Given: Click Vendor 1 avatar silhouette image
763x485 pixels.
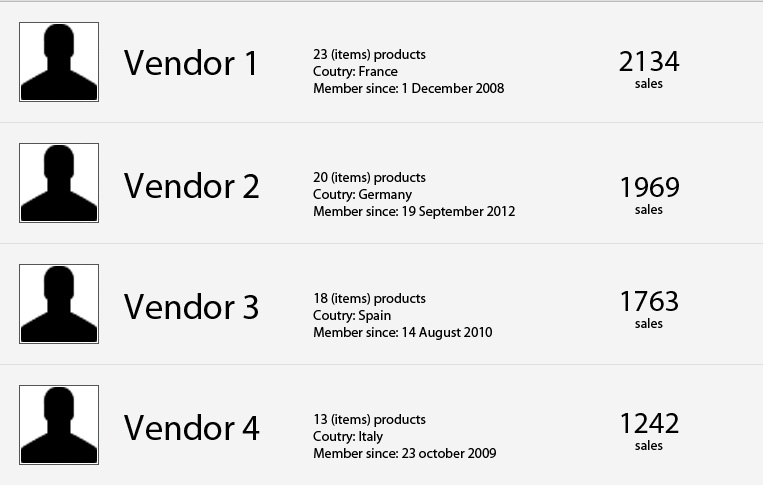Looking at the screenshot, I should [59, 62].
